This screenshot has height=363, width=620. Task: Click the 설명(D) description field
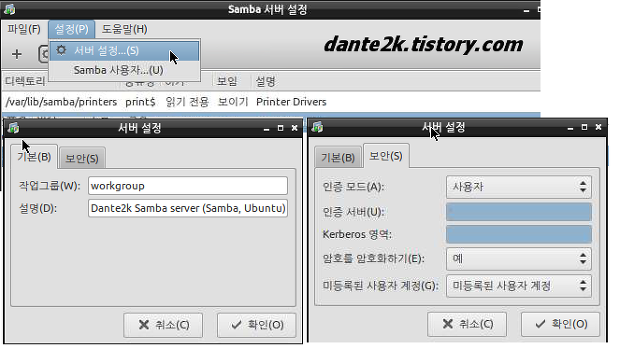pos(188,208)
